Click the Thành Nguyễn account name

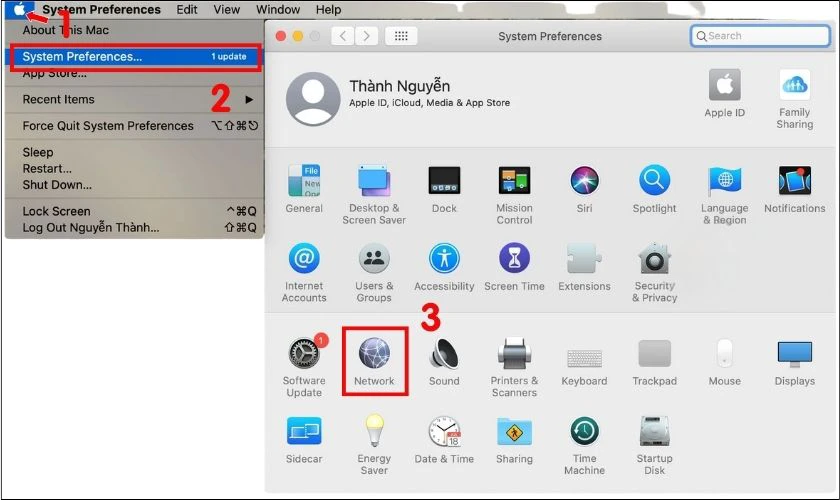pyautogui.click(x=400, y=86)
